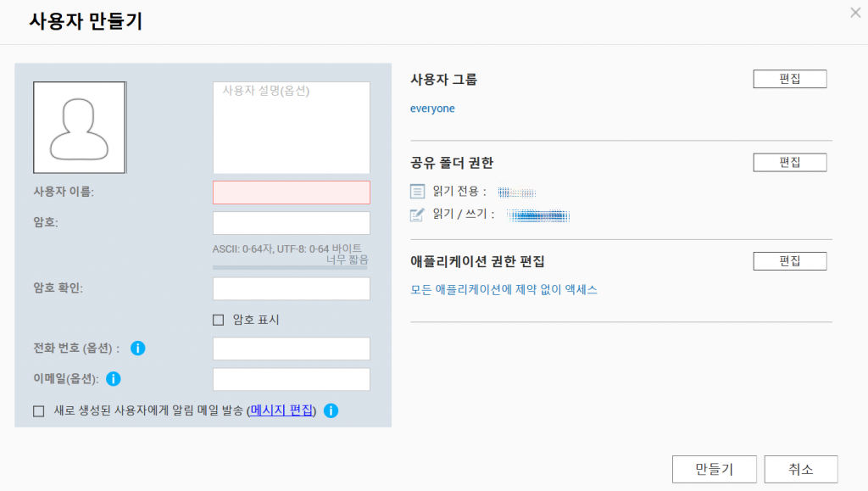Click the everyone group link
This screenshot has width=868, height=491.
tap(432, 109)
